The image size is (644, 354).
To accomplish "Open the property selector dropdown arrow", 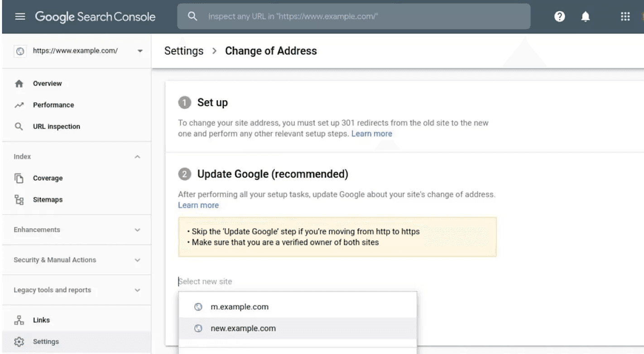I will [140, 51].
